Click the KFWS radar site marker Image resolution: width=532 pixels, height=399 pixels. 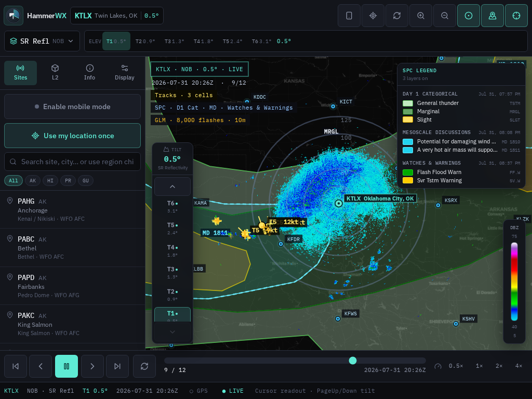pyautogui.click(x=338, y=318)
